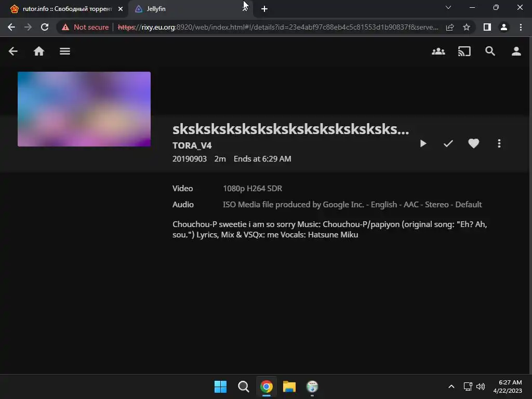Click the address bar URL
The image size is (532, 399).
point(278,27)
